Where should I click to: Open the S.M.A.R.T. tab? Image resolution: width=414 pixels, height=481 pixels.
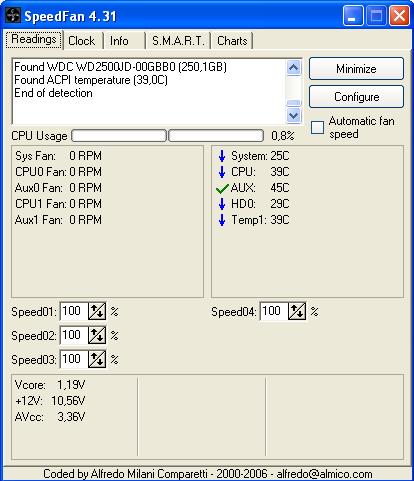click(x=178, y=41)
